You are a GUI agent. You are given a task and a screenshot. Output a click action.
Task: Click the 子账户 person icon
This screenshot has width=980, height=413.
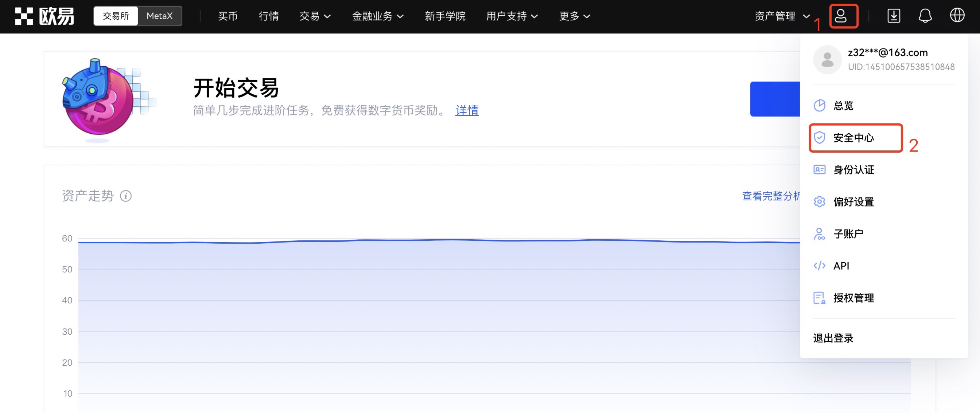click(x=820, y=234)
